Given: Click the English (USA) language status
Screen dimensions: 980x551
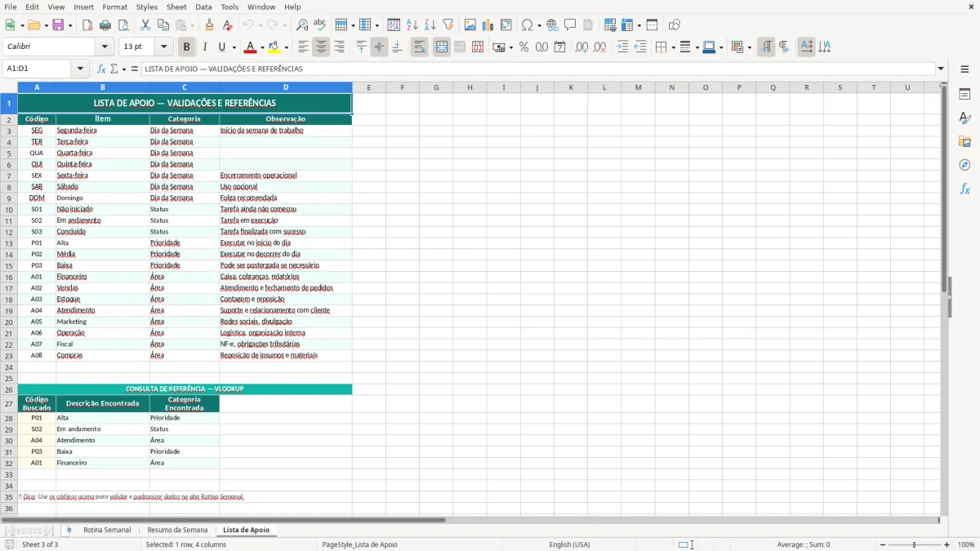Looking at the screenshot, I should 569,544.
